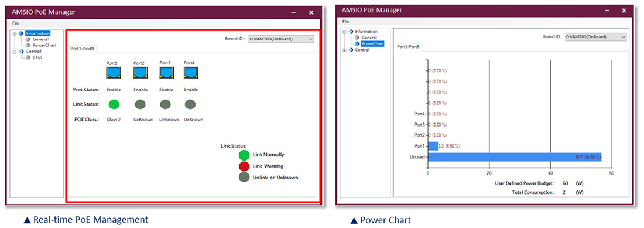Switch to Port1-Port8 tab in Power Chart

tap(408, 47)
